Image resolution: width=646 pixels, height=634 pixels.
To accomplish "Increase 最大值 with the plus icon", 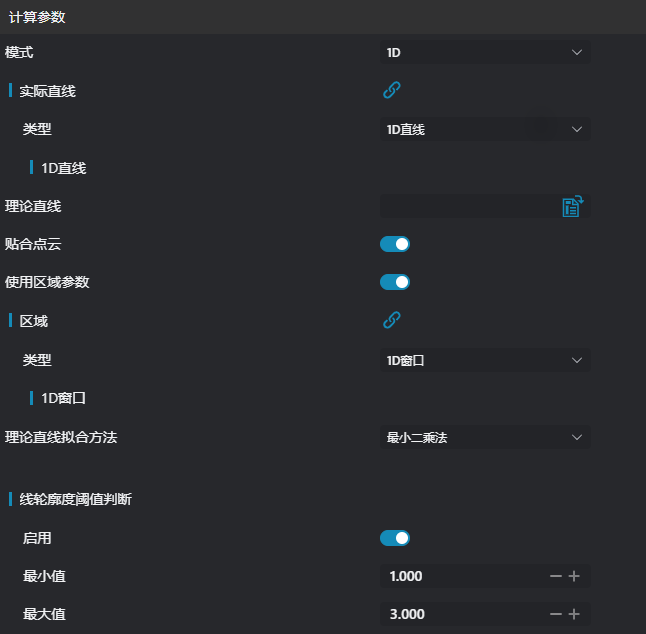I will (x=575, y=614).
